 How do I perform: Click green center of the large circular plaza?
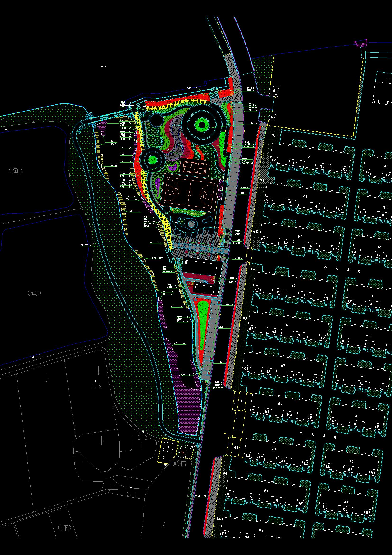coord(202,125)
